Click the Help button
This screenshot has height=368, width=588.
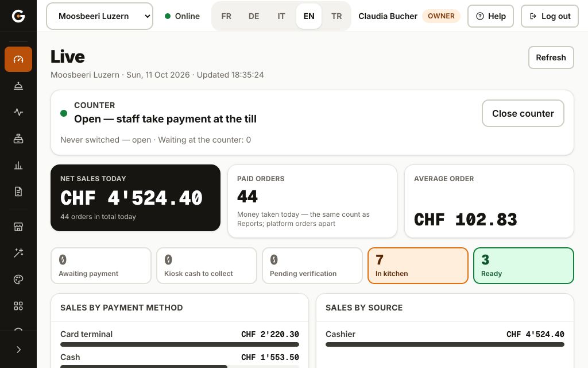click(490, 16)
